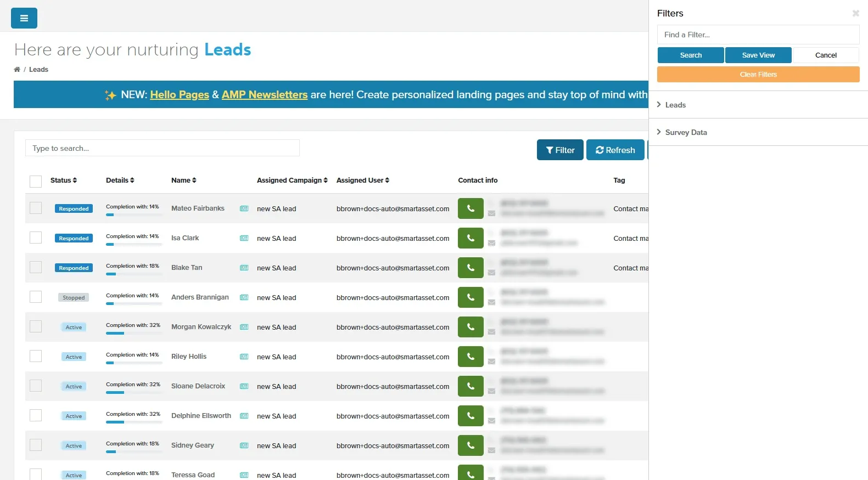Open the AMP Newsletters banner link
This screenshot has width=868, height=480.
[x=265, y=94]
